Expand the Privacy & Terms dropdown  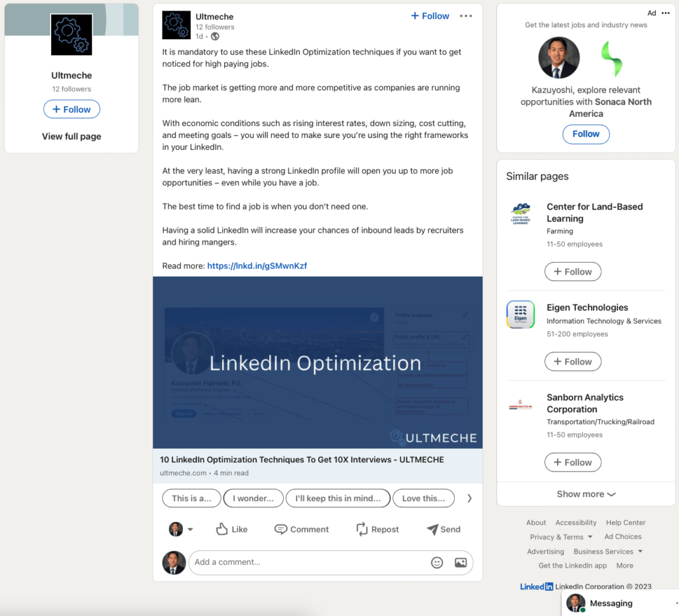click(x=561, y=537)
